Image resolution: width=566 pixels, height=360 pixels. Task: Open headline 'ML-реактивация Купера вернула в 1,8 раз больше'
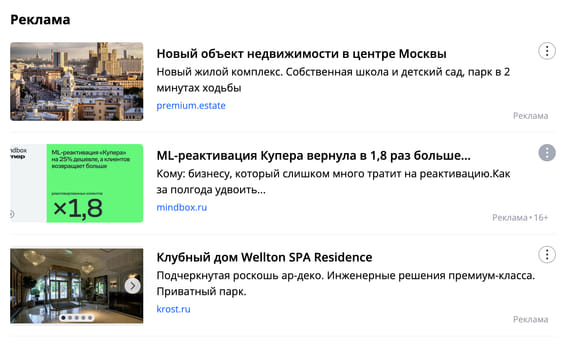pyautogui.click(x=313, y=156)
